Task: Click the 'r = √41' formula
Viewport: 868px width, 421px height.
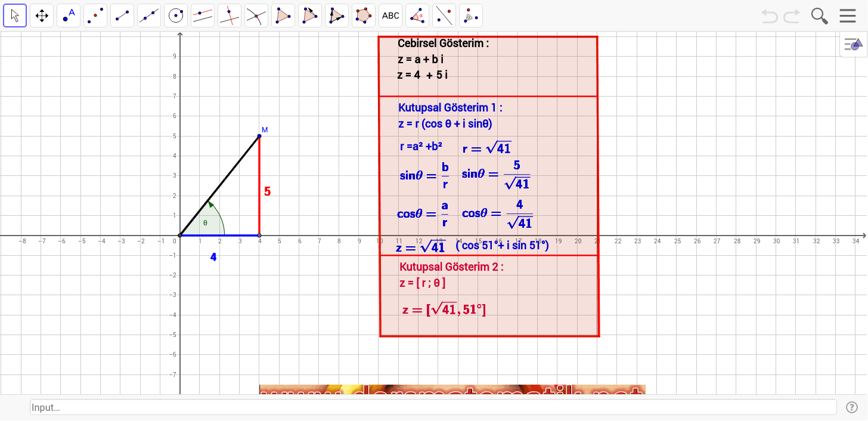Action: [x=487, y=148]
